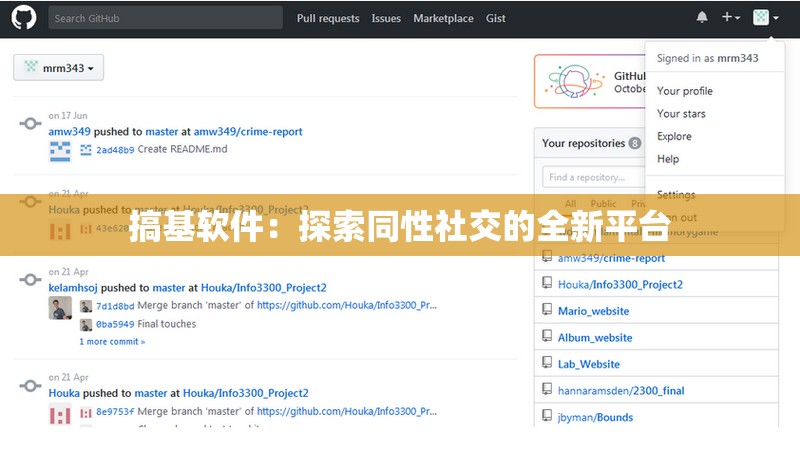
Task: Click the 1 more commit link
Action: (112, 342)
